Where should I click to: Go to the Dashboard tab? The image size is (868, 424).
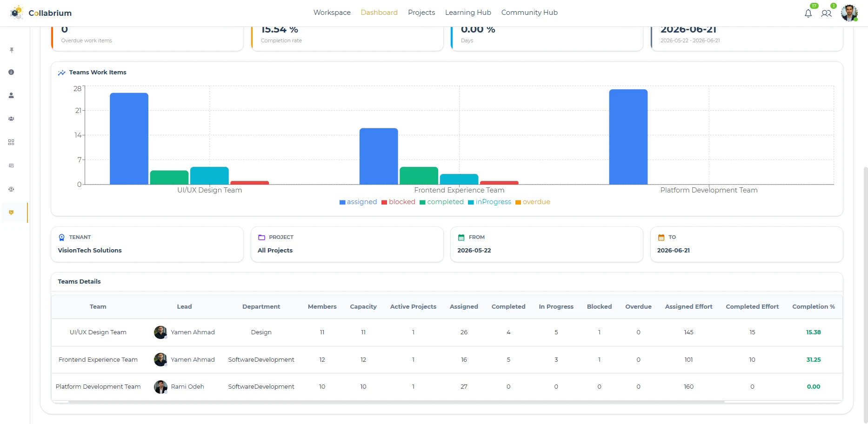pos(379,13)
